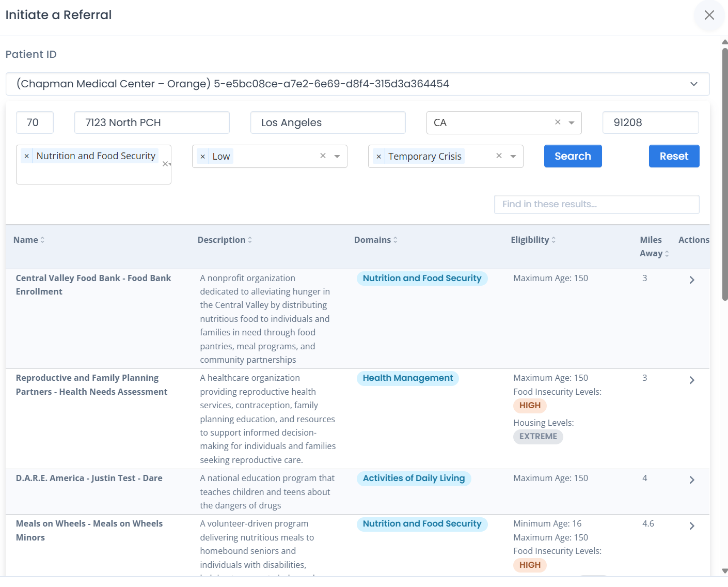Viewport: 728px width, 587px height.
Task: Click the D.A.R.E. America description text
Action: pos(267,492)
